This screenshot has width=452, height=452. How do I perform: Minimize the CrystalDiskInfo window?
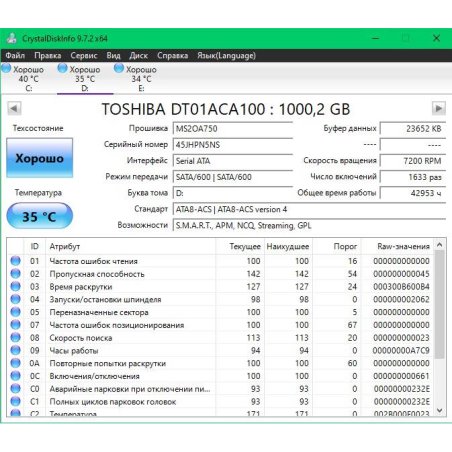click(376, 38)
